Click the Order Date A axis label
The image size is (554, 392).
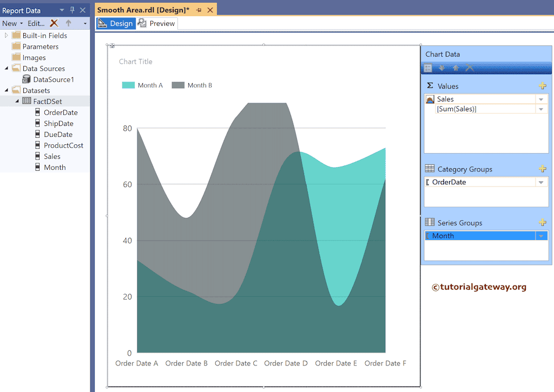tap(137, 363)
